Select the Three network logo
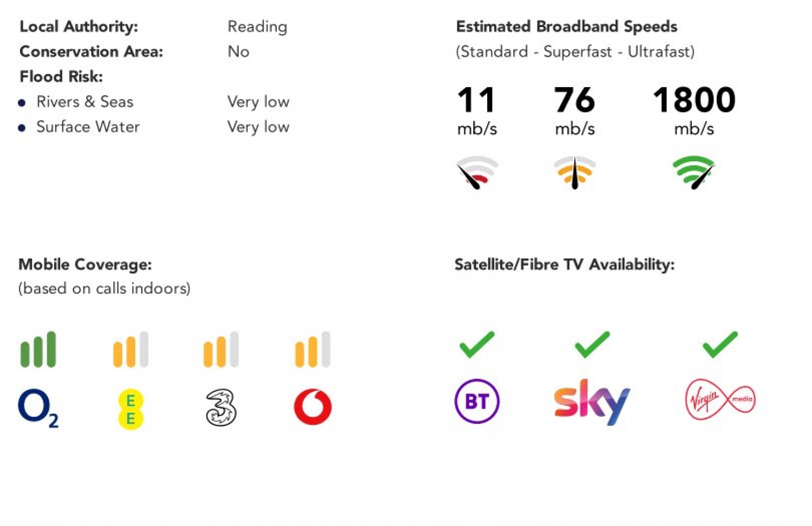This screenshot has width=812, height=526. [x=221, y=407]
